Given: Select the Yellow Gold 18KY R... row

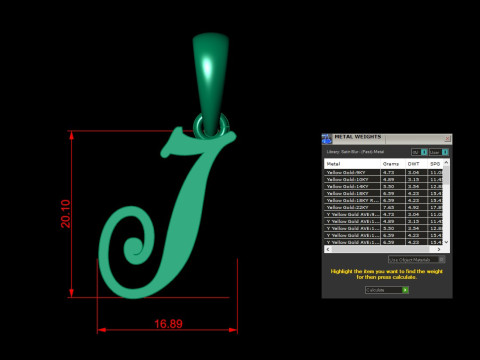Looking at the screenshot, I should click(384, 200).
